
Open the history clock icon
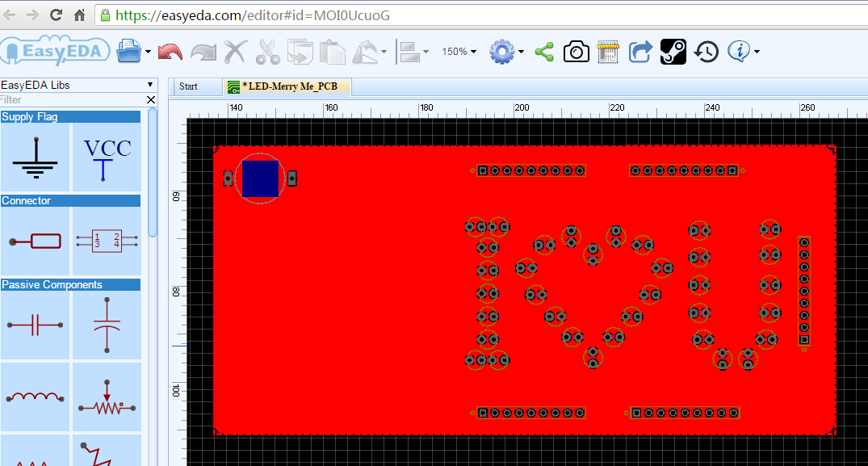[x=707, y=52]
